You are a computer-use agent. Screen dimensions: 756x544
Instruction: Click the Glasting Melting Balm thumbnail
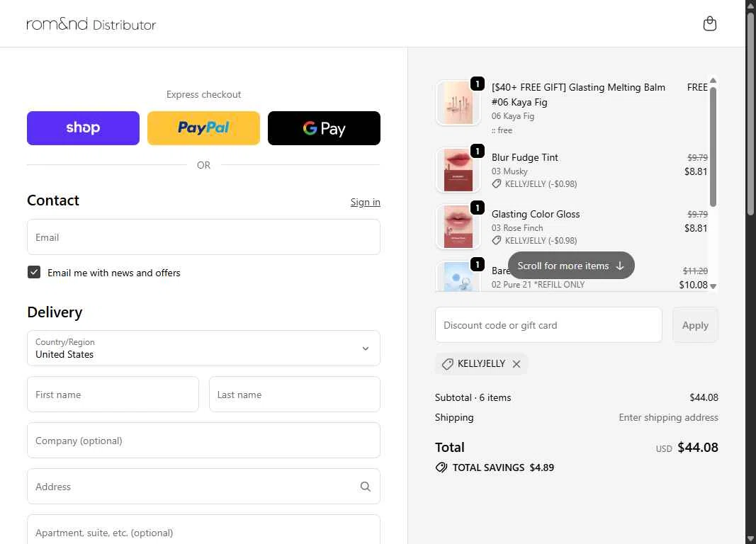(458, 103)
